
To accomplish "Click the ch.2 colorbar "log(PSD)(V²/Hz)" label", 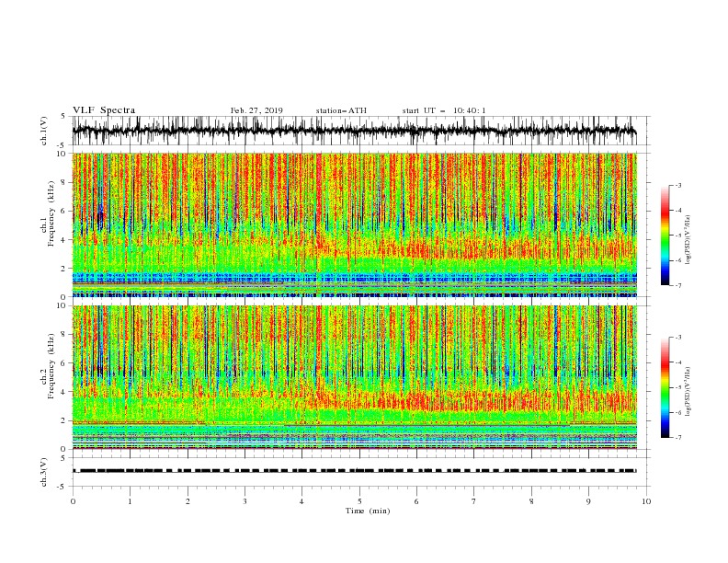I will [x=688, y=392].
